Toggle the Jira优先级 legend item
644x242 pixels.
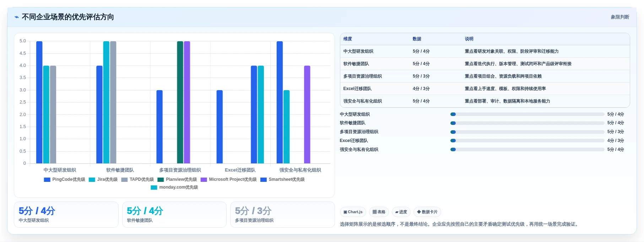[x=103, y=180]
